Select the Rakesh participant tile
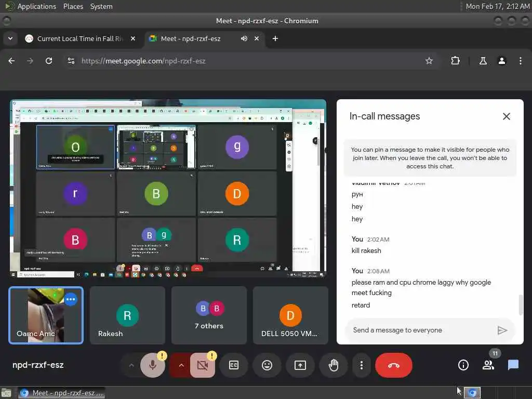This screenshot has width=532, height=399. coord(127,315)
